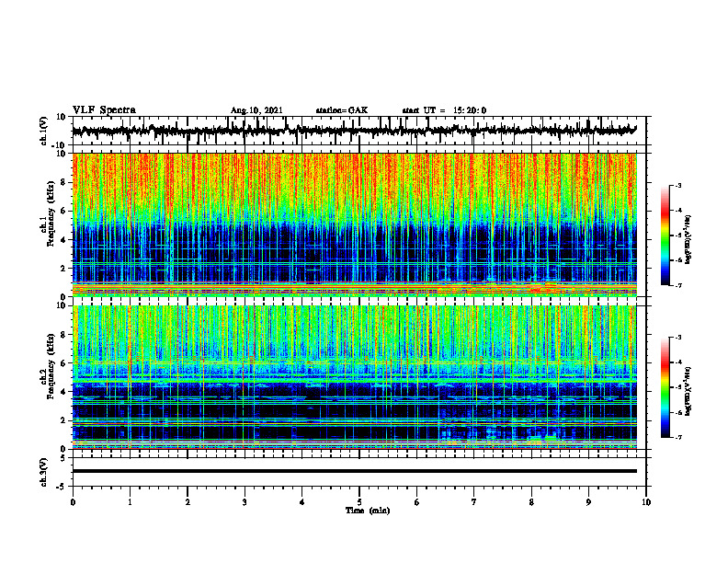This screenshot has width=728, height=563.
Task: Click the "-5" tick on the ch.3(V) axis
Action: click(63, 487)
